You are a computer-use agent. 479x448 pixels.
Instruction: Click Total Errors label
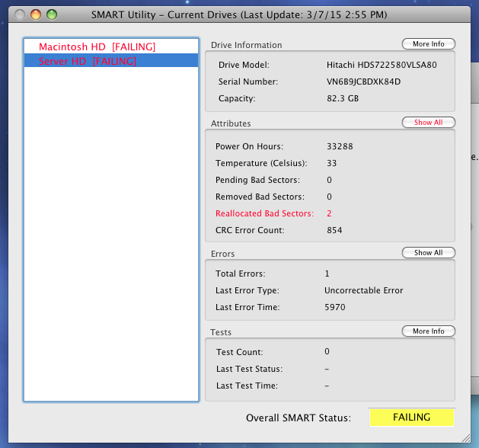(241, 274)
